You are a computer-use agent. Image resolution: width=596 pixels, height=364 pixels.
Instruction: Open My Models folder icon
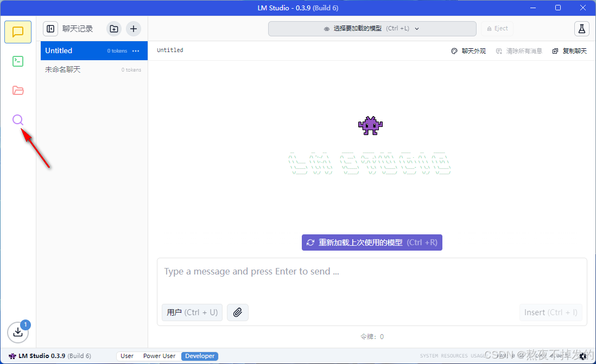18,91
